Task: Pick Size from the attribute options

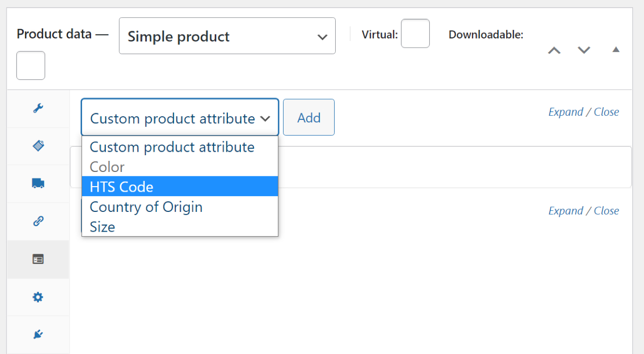Action: point(102,227)
